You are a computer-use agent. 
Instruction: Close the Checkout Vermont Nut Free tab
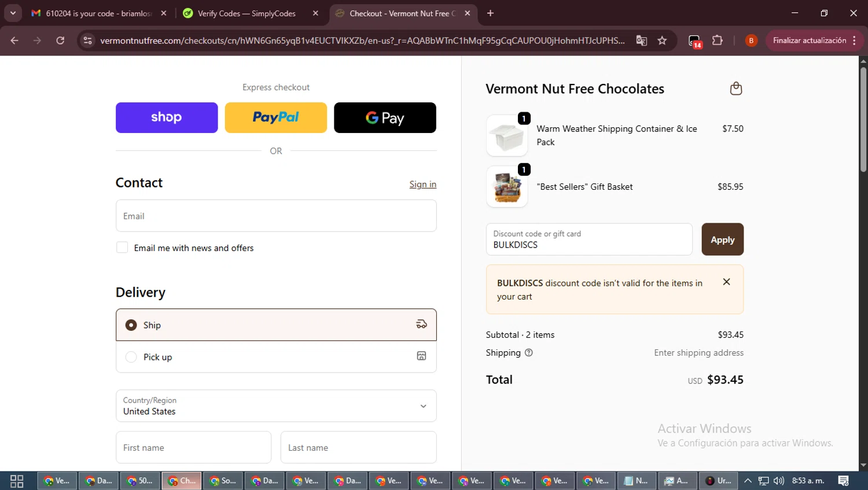(468, 13)
